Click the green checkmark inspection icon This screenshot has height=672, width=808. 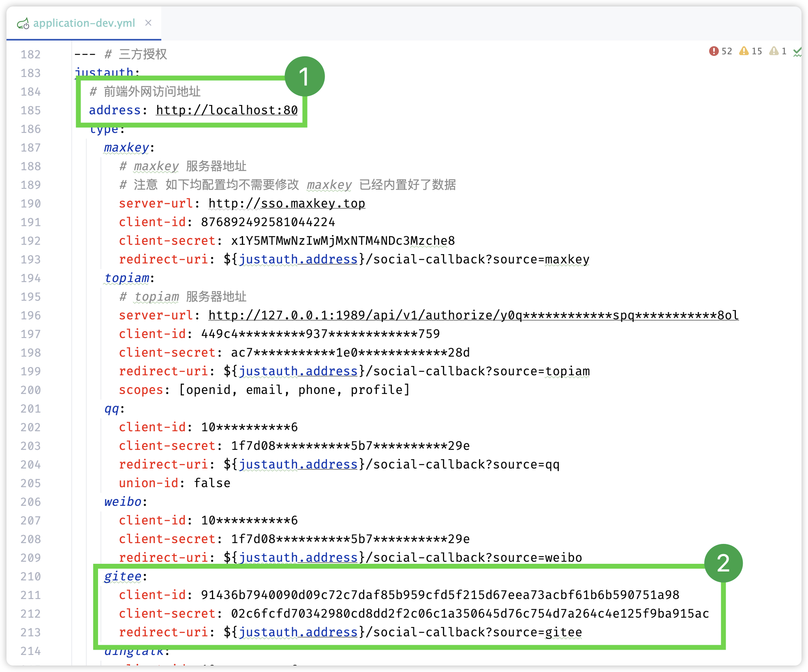tap(797, 51)
